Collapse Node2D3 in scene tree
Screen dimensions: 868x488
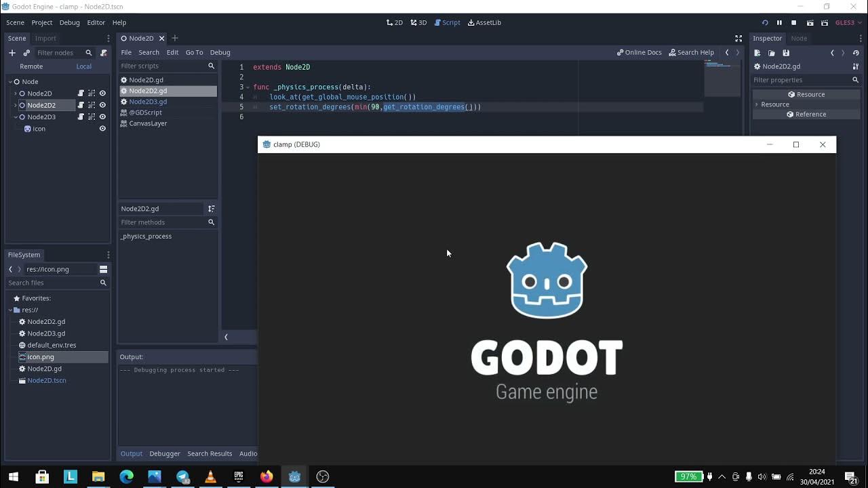(x=16, y=117)
